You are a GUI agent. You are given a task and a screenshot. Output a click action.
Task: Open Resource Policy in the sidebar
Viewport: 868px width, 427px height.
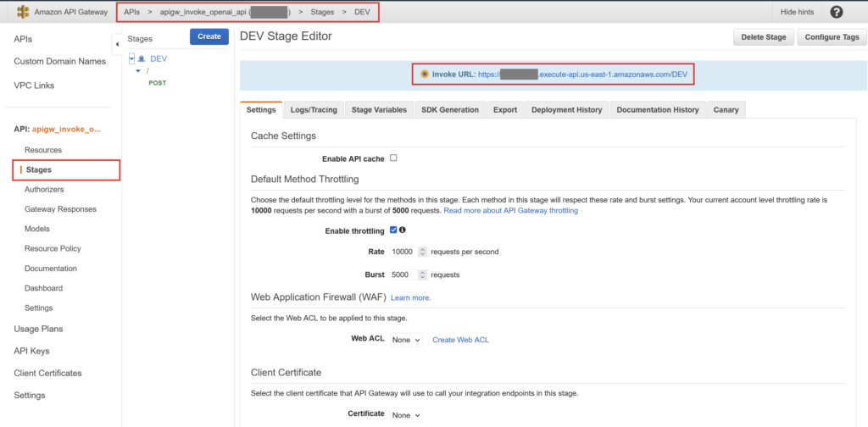(x=53, y=248)
